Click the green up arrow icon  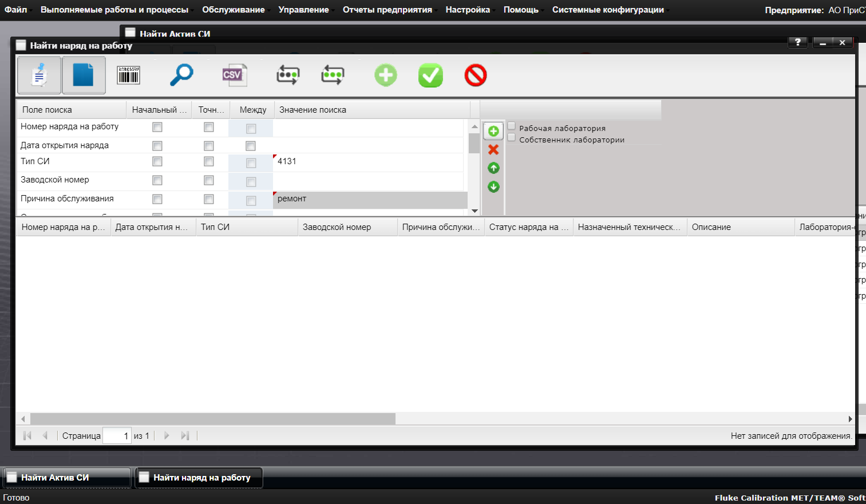(x=493, y=168)
